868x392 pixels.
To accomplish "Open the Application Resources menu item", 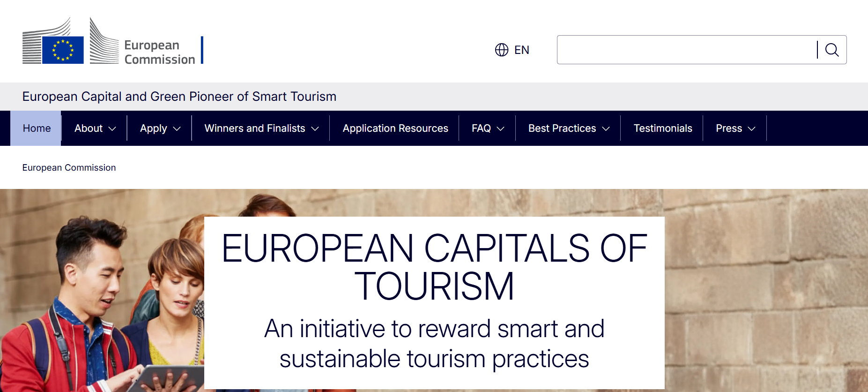I will pos(395,128).
